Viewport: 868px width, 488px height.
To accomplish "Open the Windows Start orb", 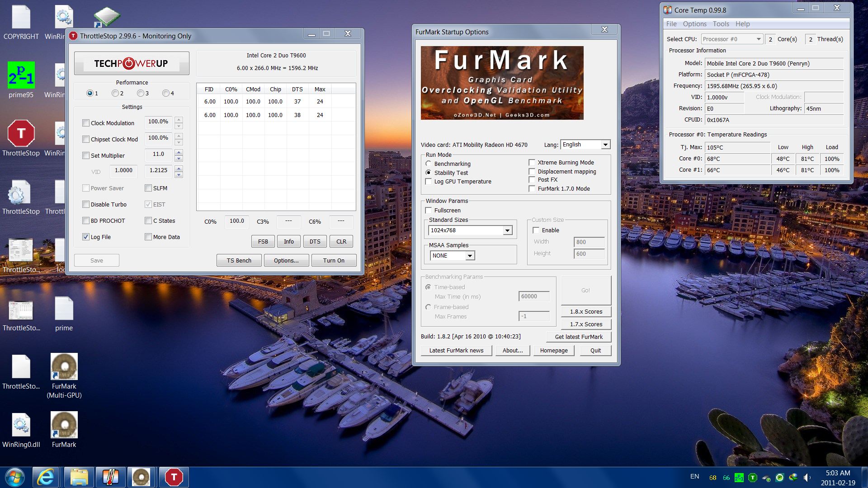I will tap(15, 477).
